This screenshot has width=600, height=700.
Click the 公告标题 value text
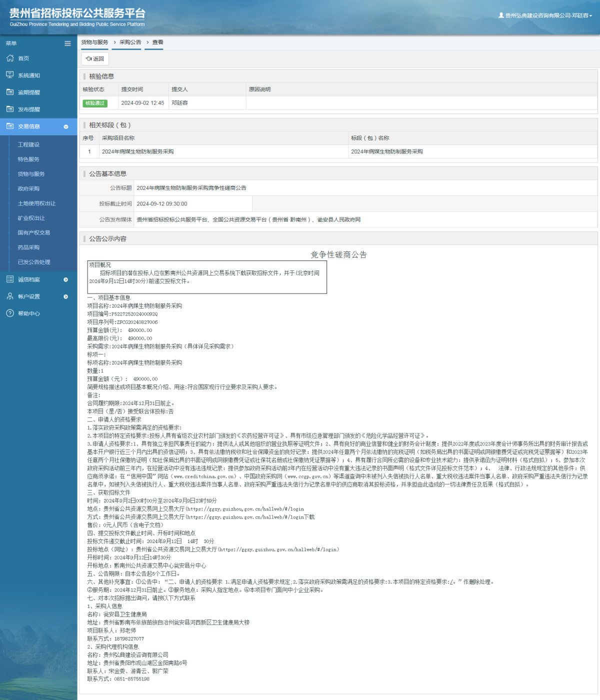(x=191, y=188)
